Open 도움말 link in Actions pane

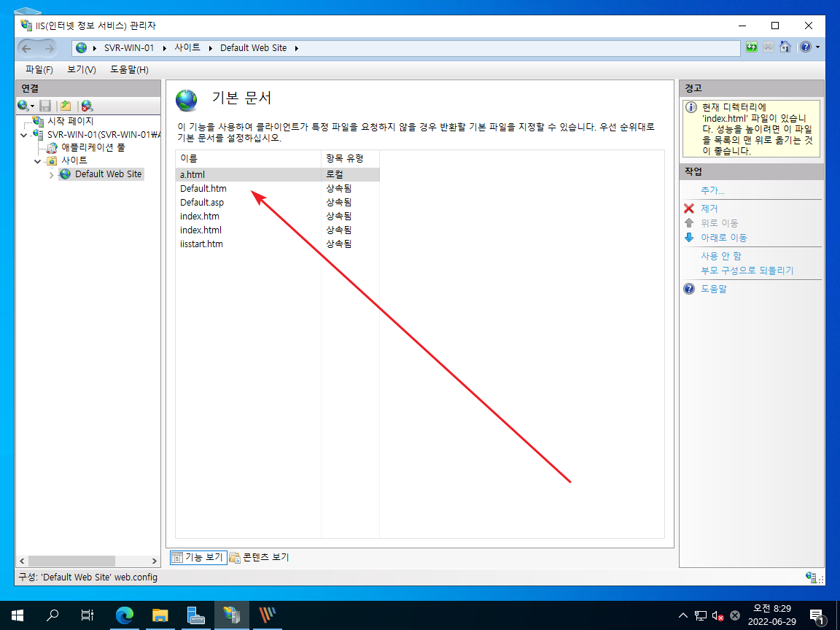pos(714,289)
